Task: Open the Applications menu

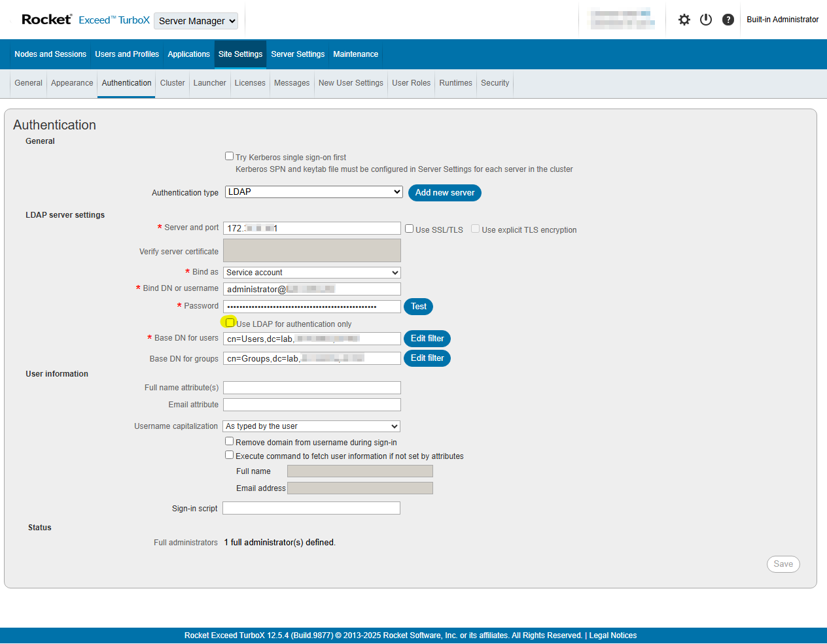Action: pos(188,54)
